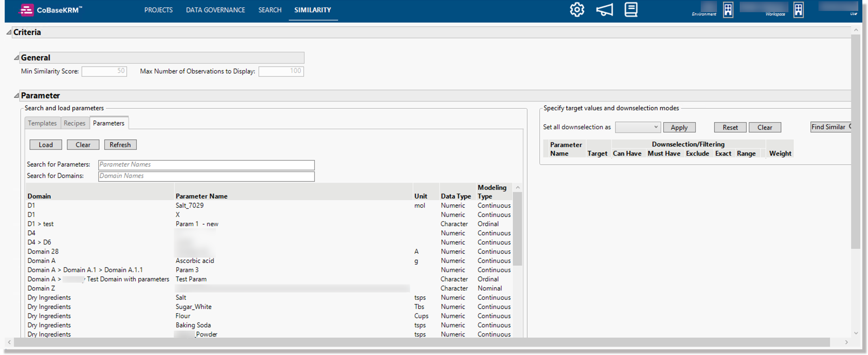Collapse the General section
The height and width of the screenshot is (355, 868).
point(17,58)
